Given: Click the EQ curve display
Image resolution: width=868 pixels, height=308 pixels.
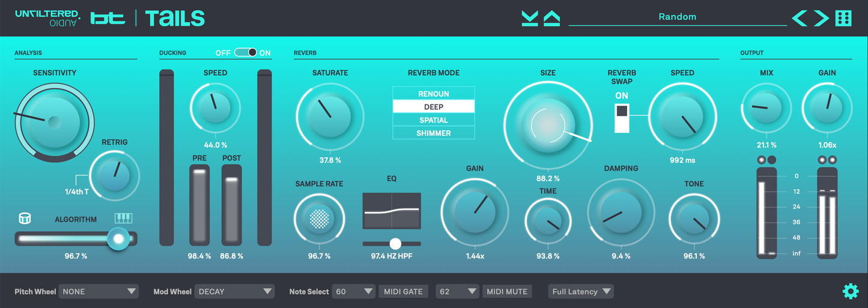Looking at the screenshot, I should [x=392, y=211].
